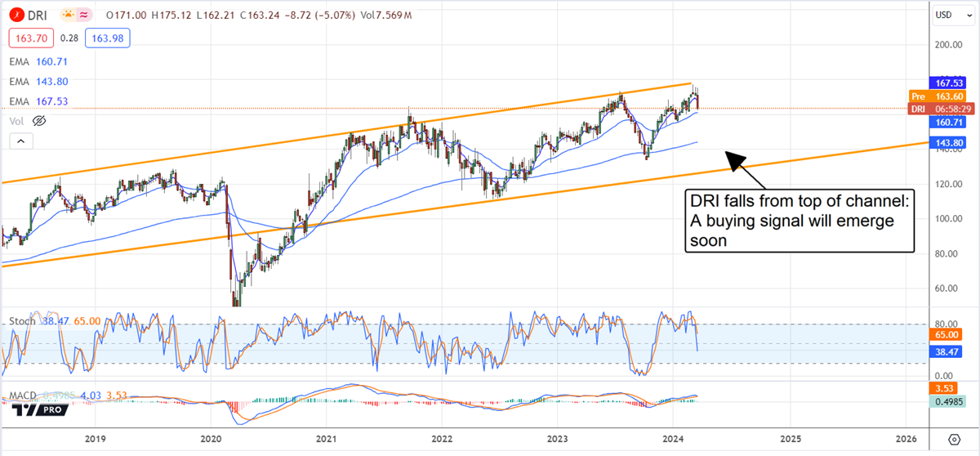Select the Stoch indicator legend label
980x456 pixels.
21,321
